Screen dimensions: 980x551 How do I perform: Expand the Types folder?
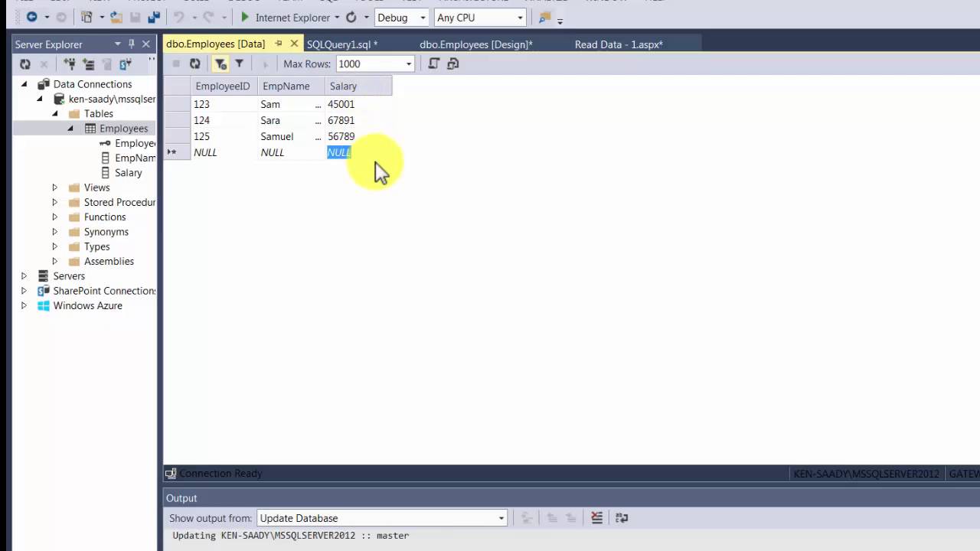pos(54,246)
